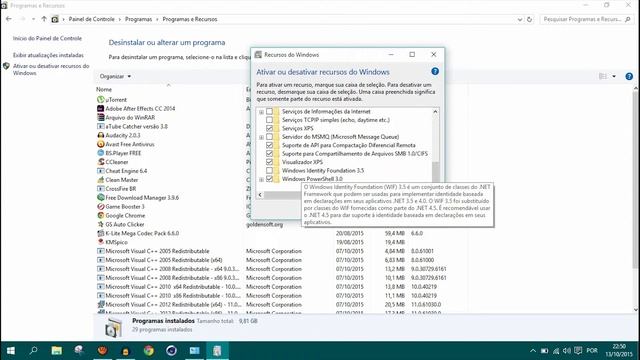Viewport: 640px width, 360px height.
Task: Select the GS Auto Clicker entry
Action: point(124,224)
